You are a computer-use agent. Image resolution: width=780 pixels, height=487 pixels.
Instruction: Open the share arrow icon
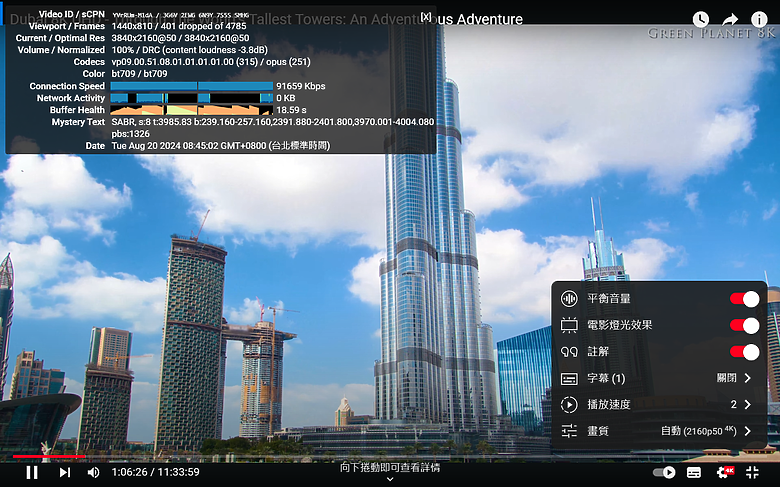tap(730, 19)
